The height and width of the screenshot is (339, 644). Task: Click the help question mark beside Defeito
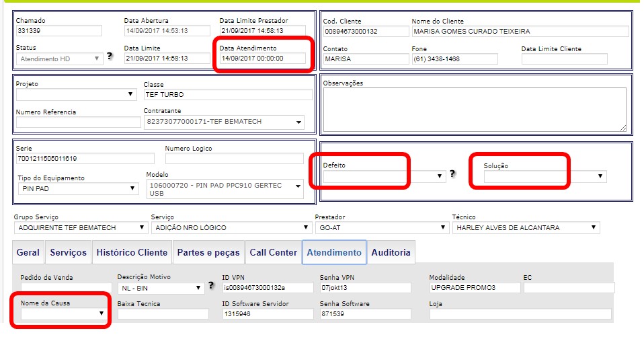coord(453,174)
